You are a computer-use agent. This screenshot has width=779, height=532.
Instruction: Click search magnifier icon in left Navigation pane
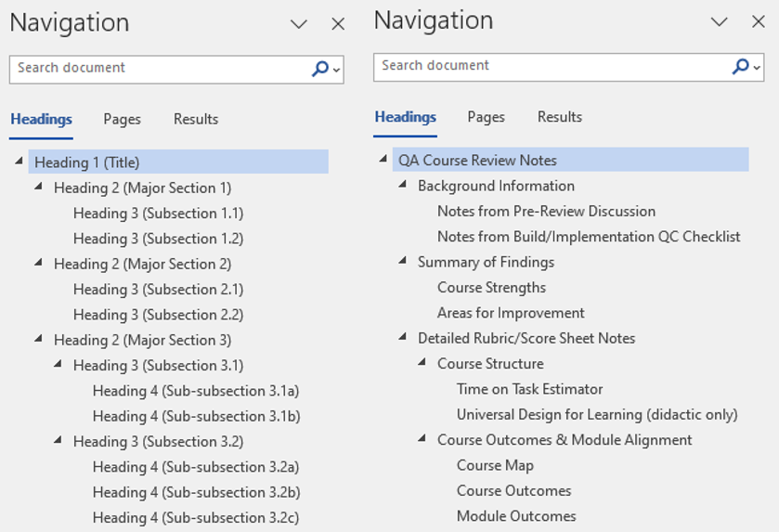pyautogui.click(x=320, y=69)
